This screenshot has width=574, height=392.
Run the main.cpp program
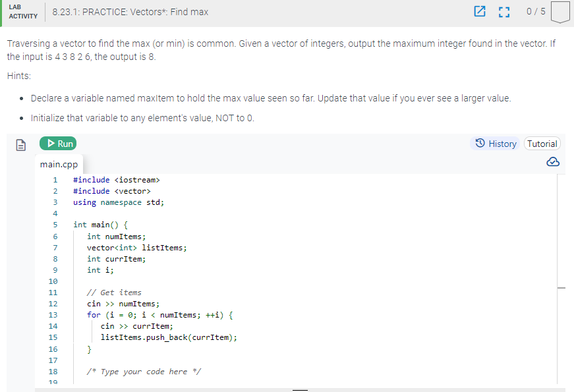[x=58, y=143]
